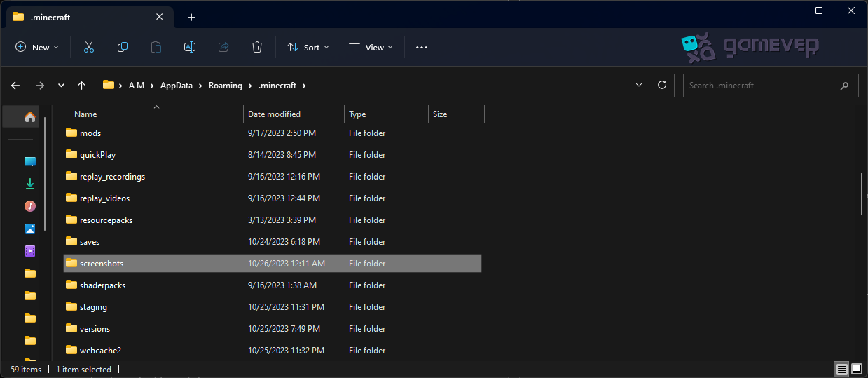Screen dimensions: 868x378
Task: Click the Cut scissors icon
Action: click(88, 47)
